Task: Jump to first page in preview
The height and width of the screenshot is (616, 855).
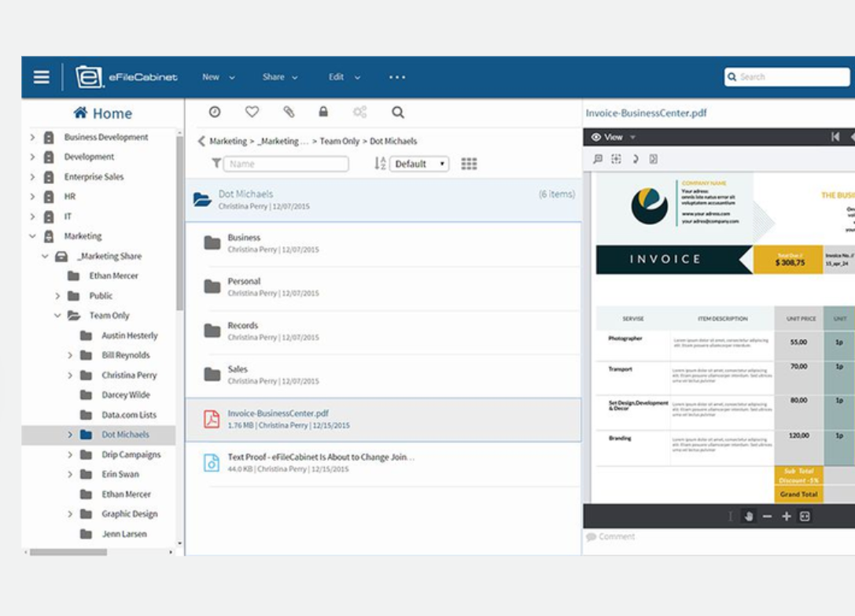Action: click(835, 137)
